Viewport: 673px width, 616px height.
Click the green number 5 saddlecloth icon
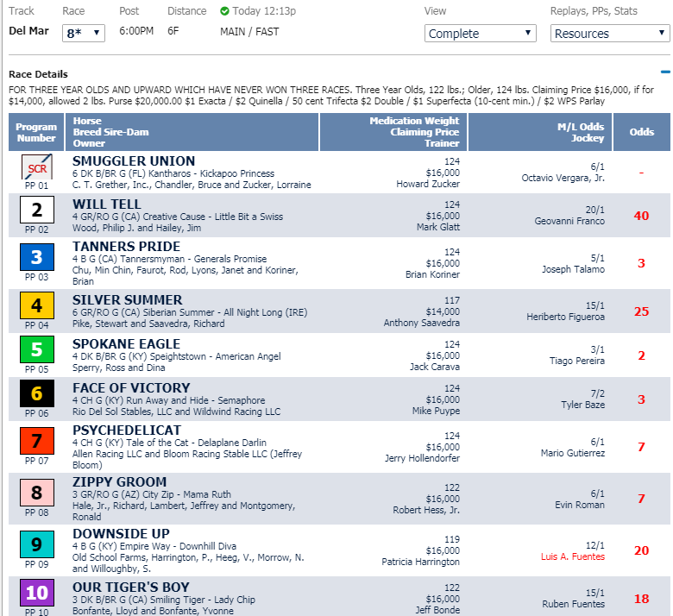click(x=36, y=350)
